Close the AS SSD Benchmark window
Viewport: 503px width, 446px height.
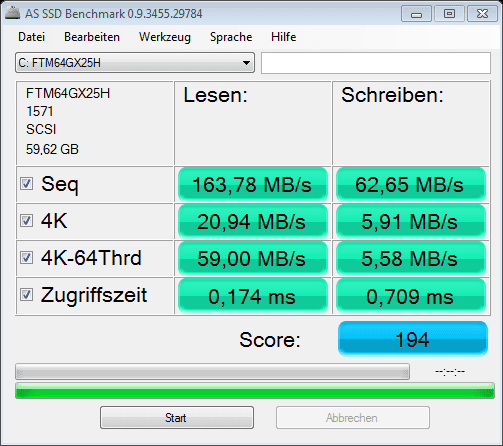point(482,14)
